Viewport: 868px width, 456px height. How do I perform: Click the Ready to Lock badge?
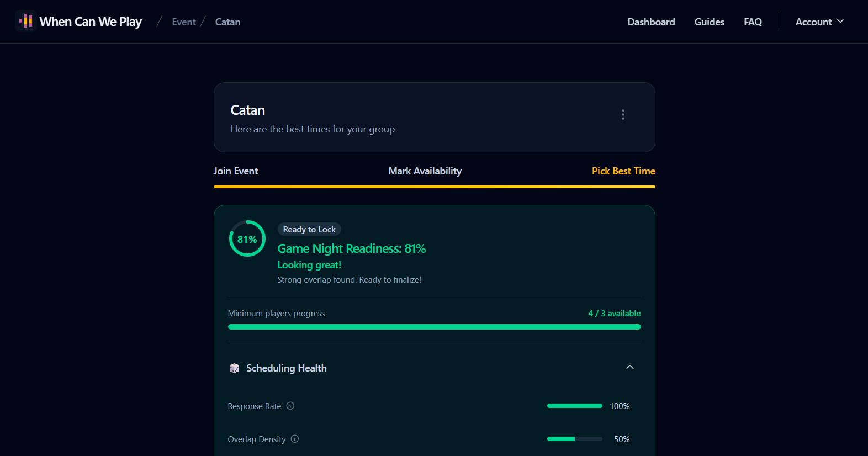[309, 229]
